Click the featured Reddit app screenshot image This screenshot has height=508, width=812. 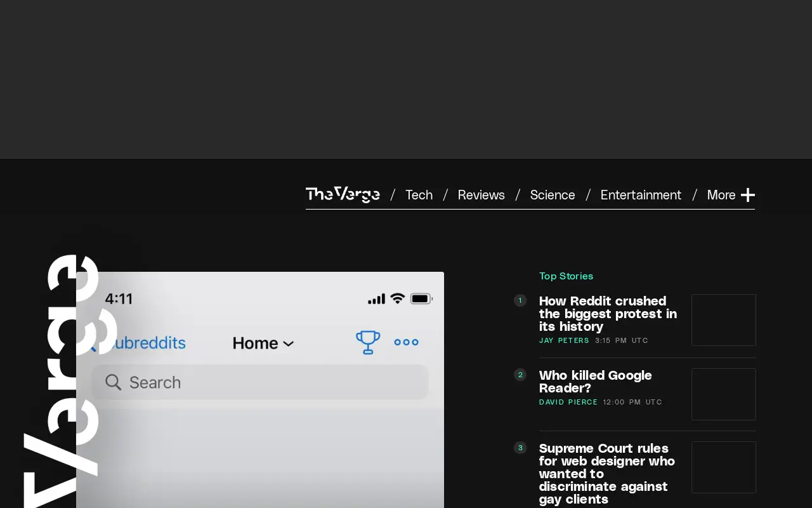point(260,390)
